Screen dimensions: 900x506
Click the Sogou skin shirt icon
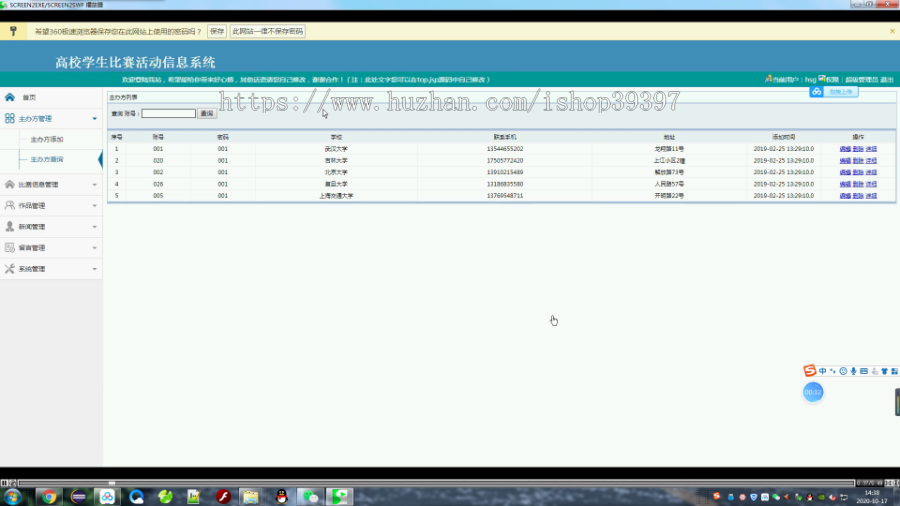coord(885,371)
